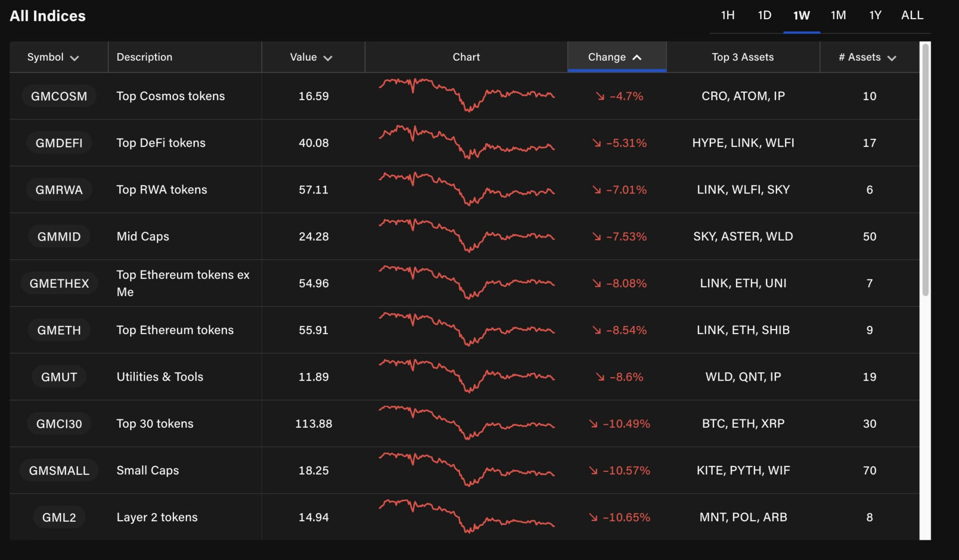Click the table's vertical scrollbar thumb
The width and height of the screenshot is (959, 560).
click(925, 171)
